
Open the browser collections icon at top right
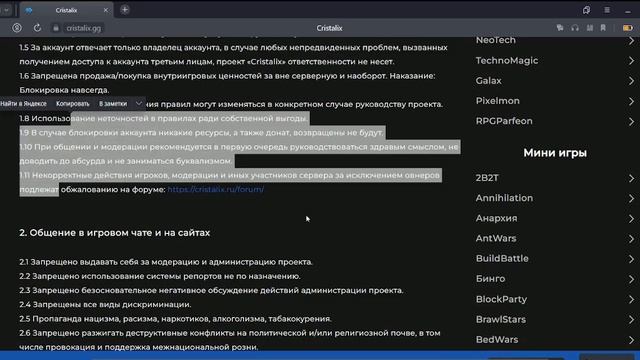pos(587,10)
